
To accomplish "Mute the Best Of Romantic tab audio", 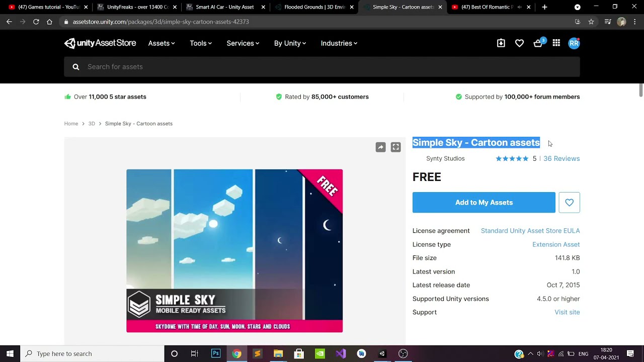I will [x=519, y=7].
